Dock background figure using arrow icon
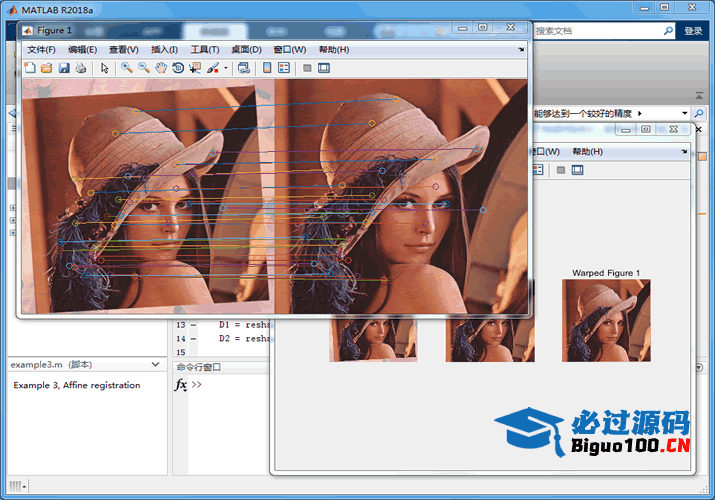Screen dimensions: 715x500 [684, 151]
